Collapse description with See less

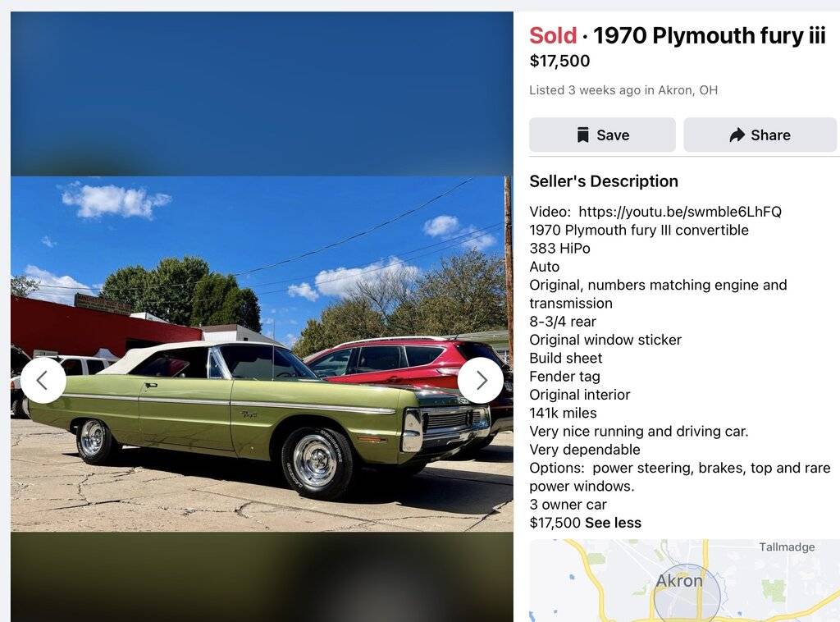coord(614,523)
